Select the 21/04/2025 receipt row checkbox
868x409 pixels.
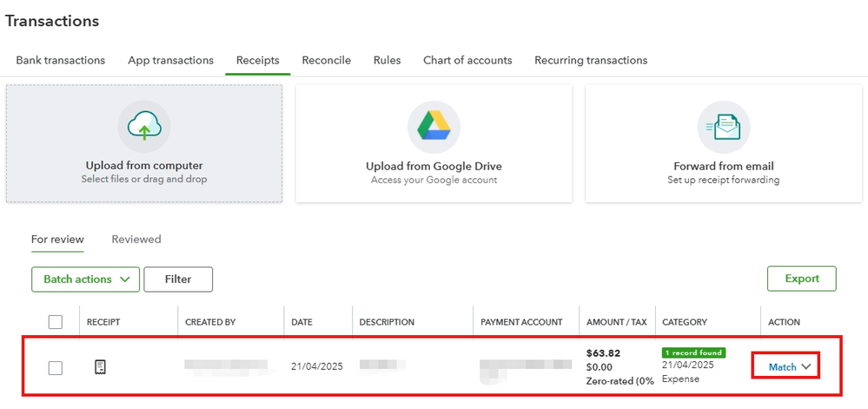coord(56,367)
